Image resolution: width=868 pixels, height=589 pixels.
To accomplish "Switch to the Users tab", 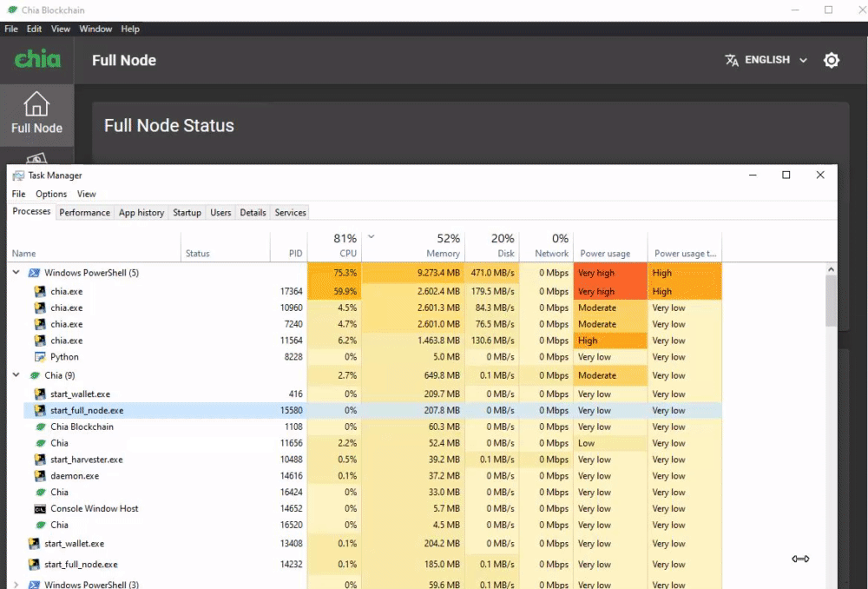I will [x=220, y=213].
